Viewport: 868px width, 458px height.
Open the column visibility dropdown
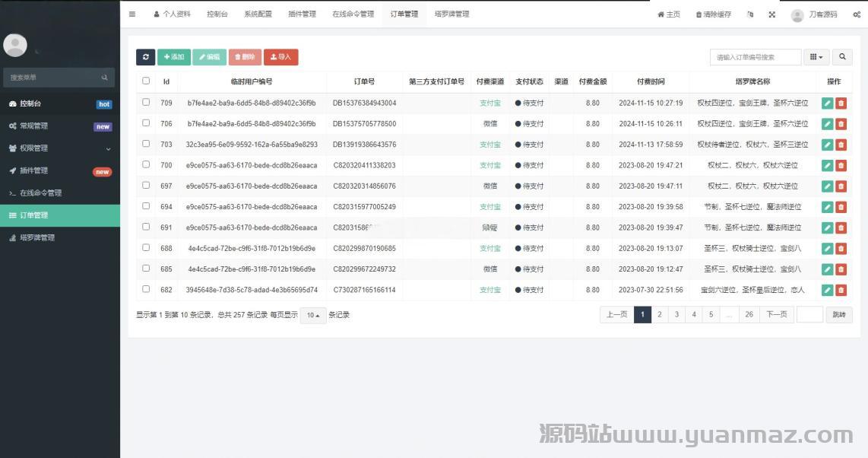(x=816, y=57)
